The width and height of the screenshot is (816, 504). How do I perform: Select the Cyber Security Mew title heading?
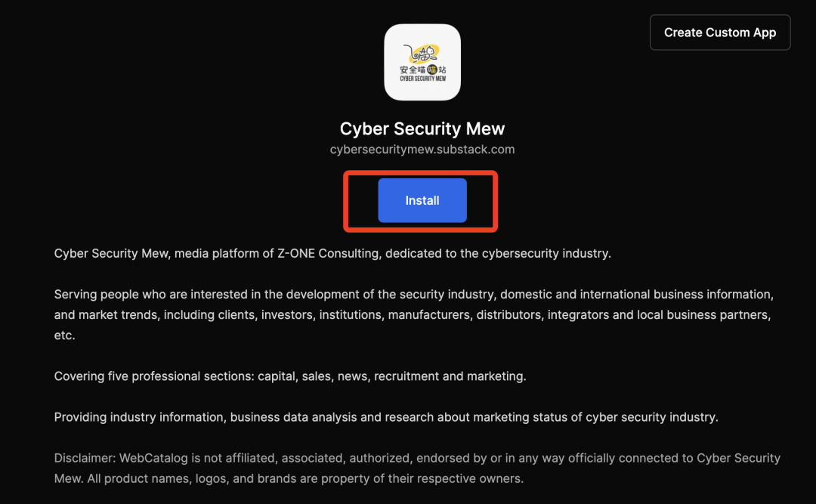click(422, 128)
